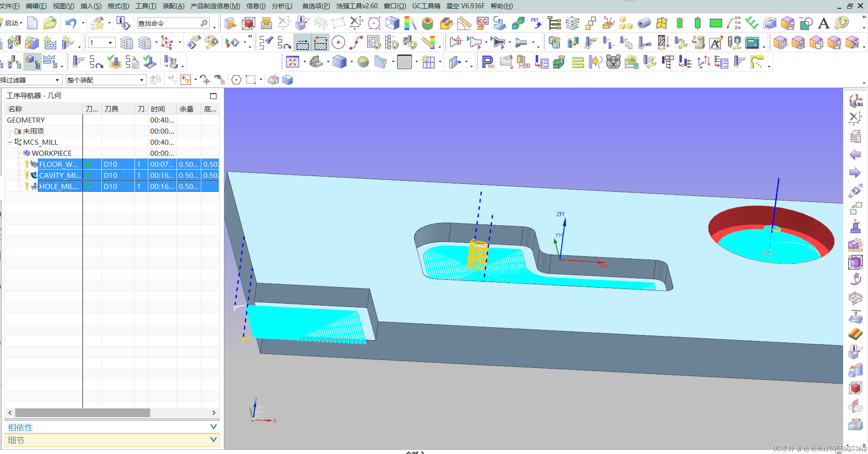Toggle the blue arrow hatch display button
This screenshot has height=454, width=868.
[x=303, y=43]
